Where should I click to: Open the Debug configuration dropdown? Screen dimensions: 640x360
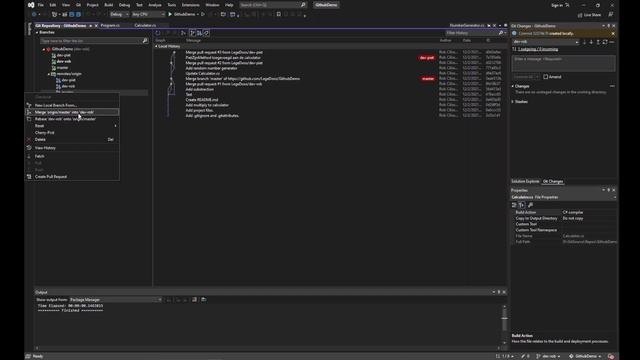click(x=120, y=14)
